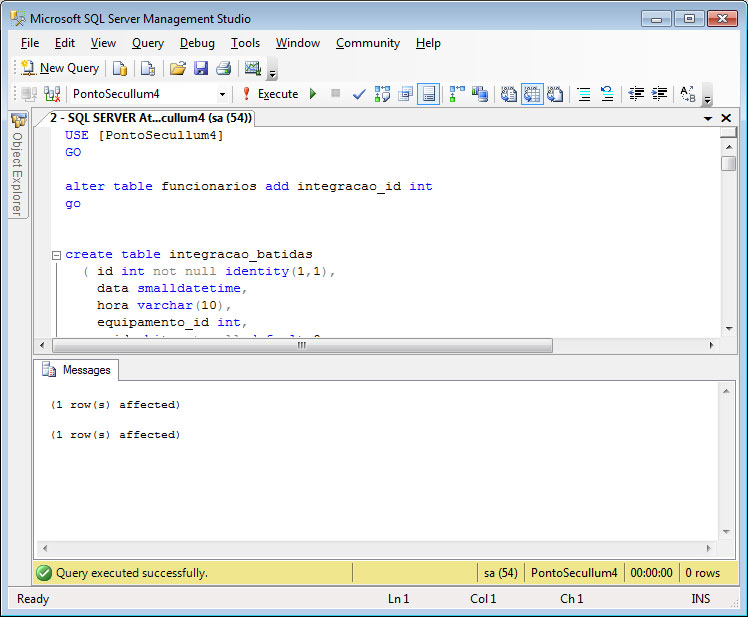The image size is (748, 617).
Task: Print the query using the printer icon
Action: click(x=223, y=68)
